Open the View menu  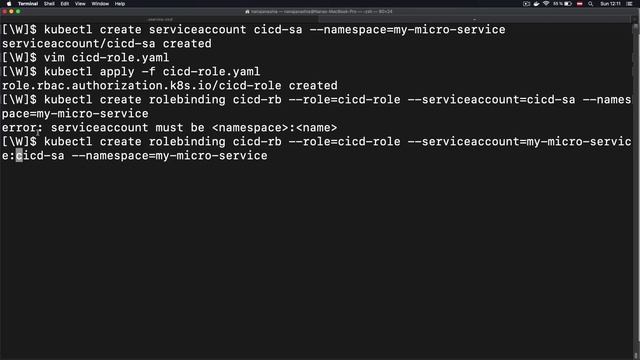(80, 4)
